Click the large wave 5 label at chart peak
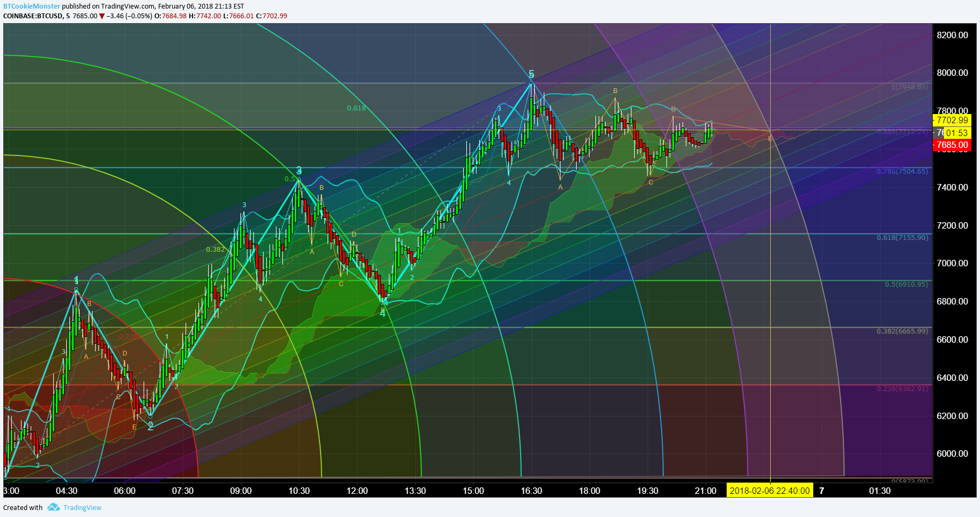The width and height of the screenshot is (980, 517). tap(531, 74)
